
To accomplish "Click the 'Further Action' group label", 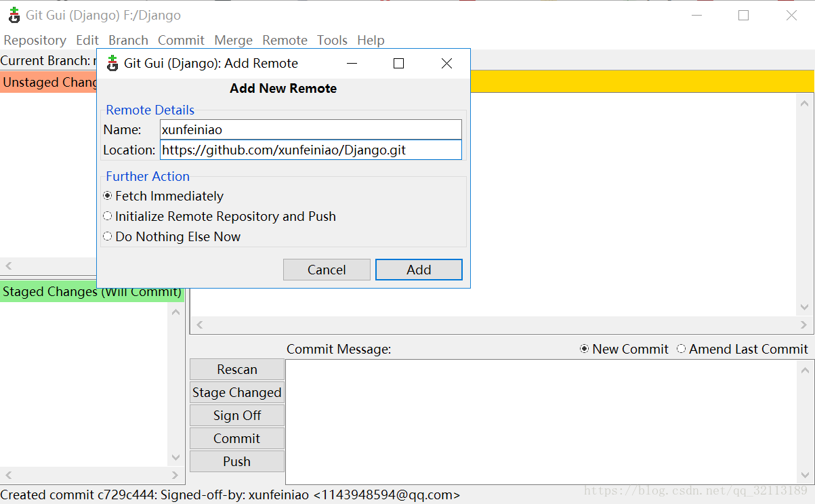I will pos(148,176).
